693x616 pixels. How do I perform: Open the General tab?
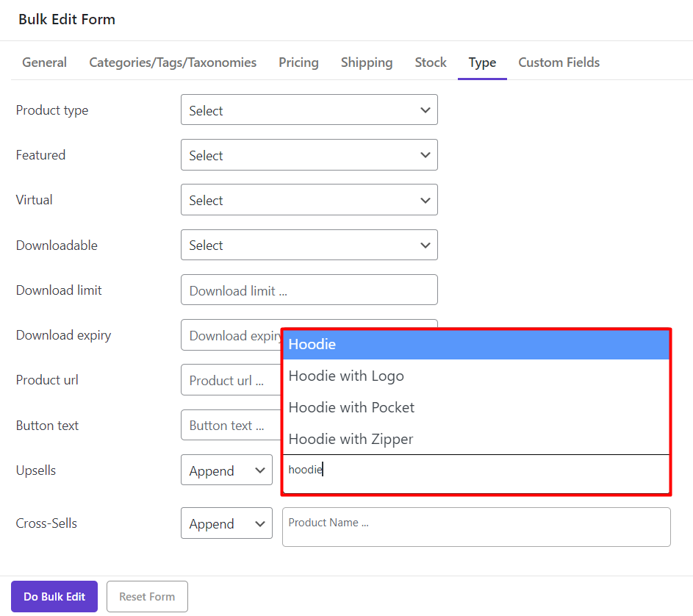point(44,62)
